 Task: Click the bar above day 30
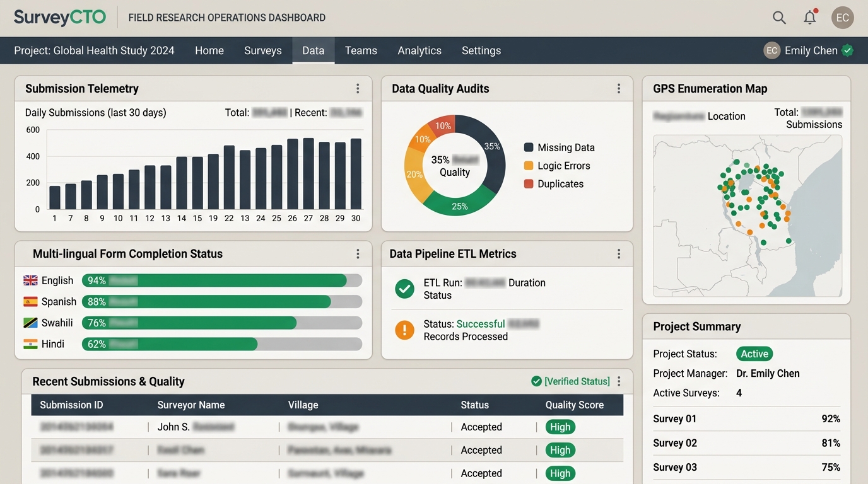click(356, 174)
